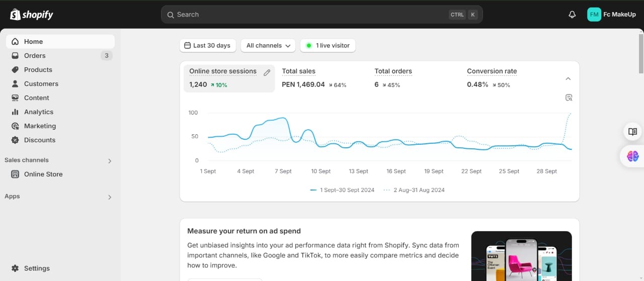The height and width of the screenshot is (281, 644).
Task: Open the chart report view icon
Action: tap(569, 98)
